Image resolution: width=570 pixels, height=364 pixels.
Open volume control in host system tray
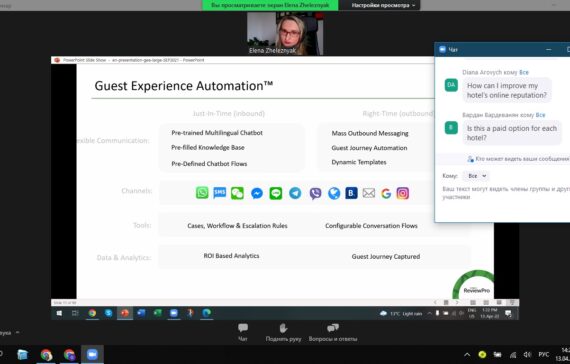[527, 355]
